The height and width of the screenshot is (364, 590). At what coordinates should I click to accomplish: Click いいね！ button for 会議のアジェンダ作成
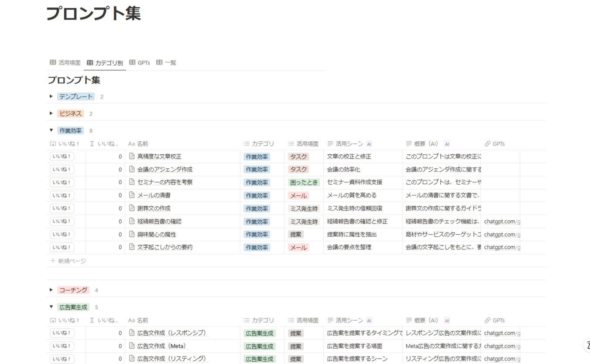[62, 170]
